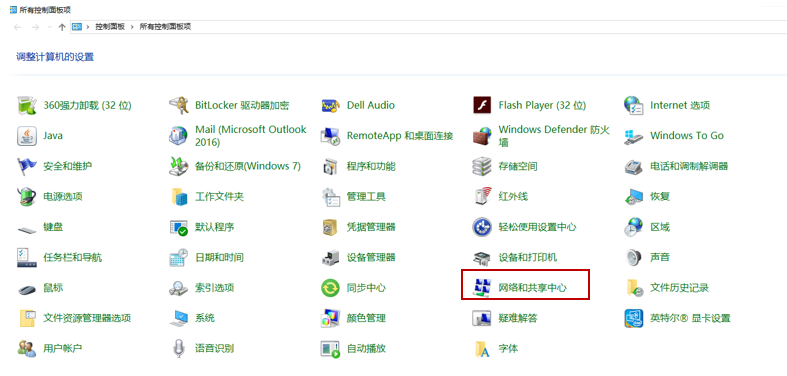Image resolution: width=787 pixels, height=376 pixels.
Task: Click the Windows Defender 防火墙 icon
Action: click(482, 136)
